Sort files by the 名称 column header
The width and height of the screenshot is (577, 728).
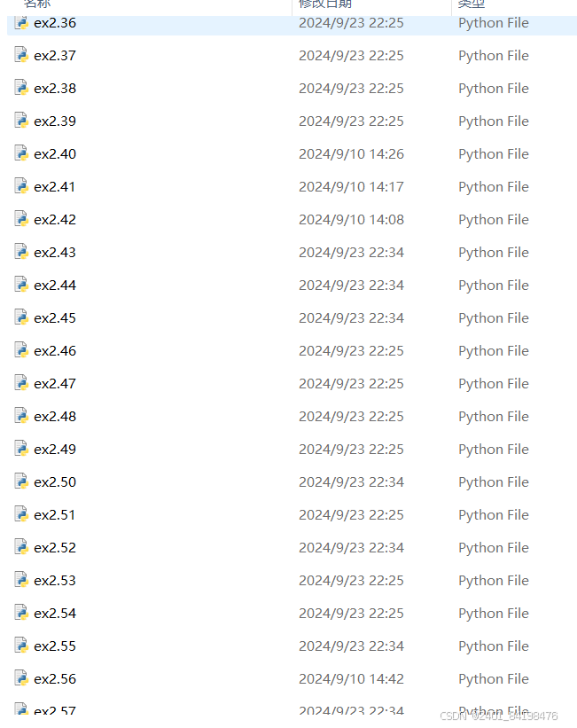coord(37,4)
